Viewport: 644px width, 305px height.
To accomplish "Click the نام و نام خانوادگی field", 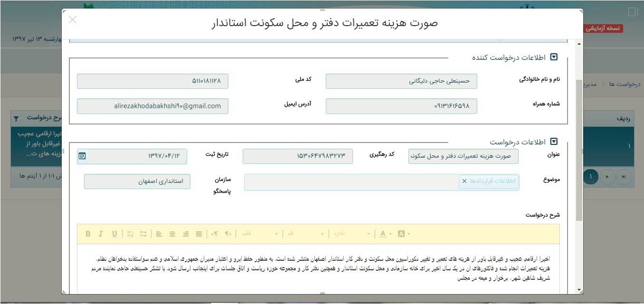I will (x=401, y=81).
